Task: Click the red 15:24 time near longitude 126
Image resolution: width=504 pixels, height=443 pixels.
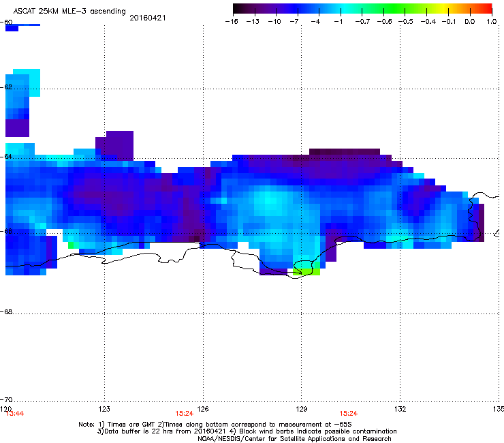Action: pos(184,414)
